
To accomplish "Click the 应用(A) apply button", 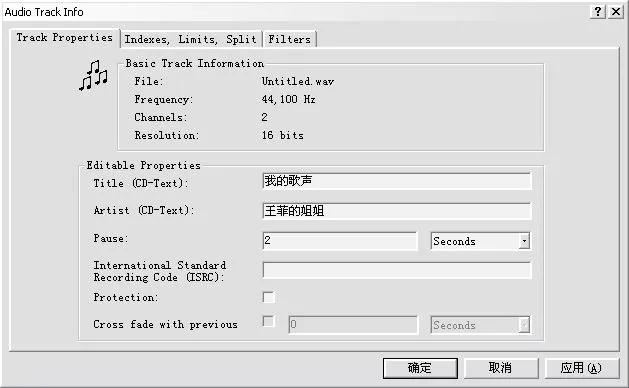I will point(581,368).
